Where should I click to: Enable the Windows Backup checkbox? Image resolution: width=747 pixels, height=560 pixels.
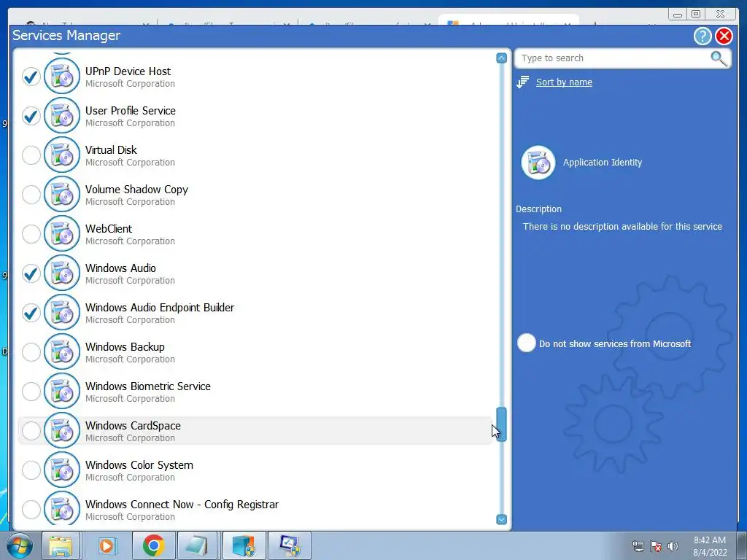point(31,352)
